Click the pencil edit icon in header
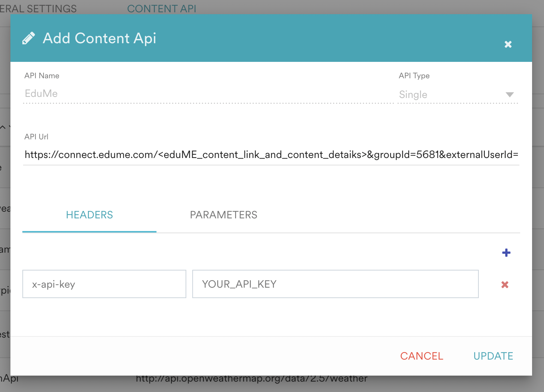 pos(29,38)
